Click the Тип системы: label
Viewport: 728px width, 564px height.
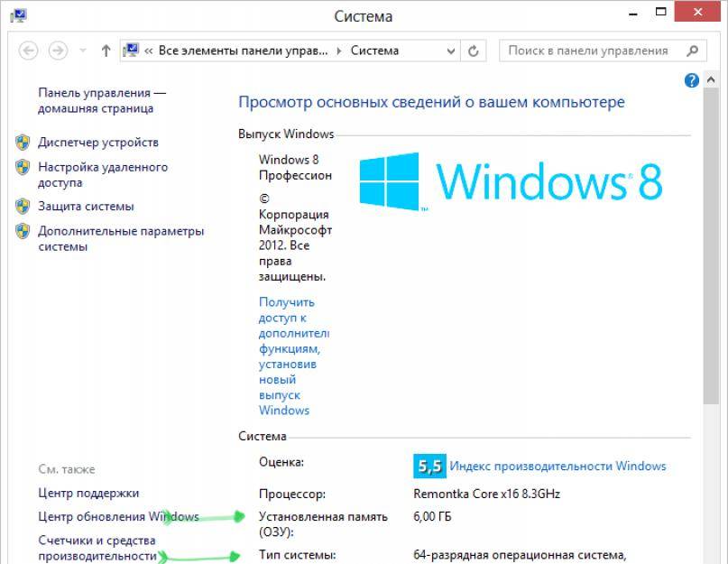click(297, 555)
